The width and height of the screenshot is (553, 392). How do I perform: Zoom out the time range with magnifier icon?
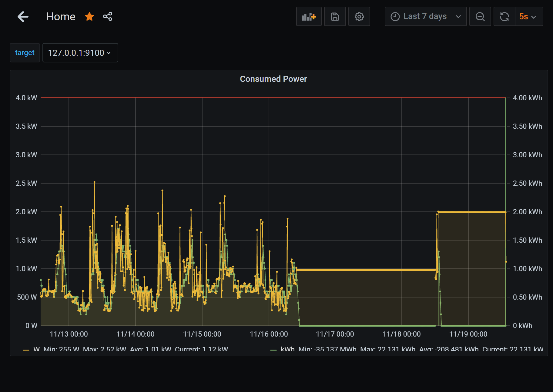[x=480, y=17]
